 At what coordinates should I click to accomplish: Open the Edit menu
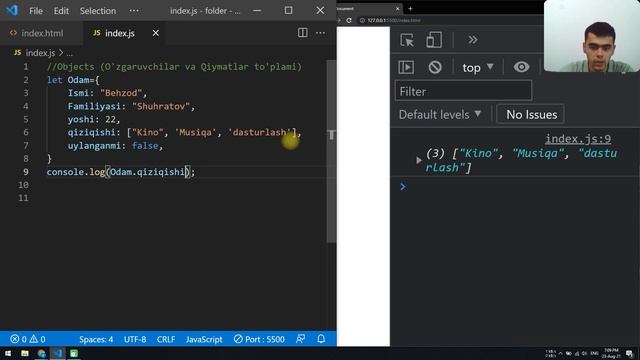click(x=61, y=11)
